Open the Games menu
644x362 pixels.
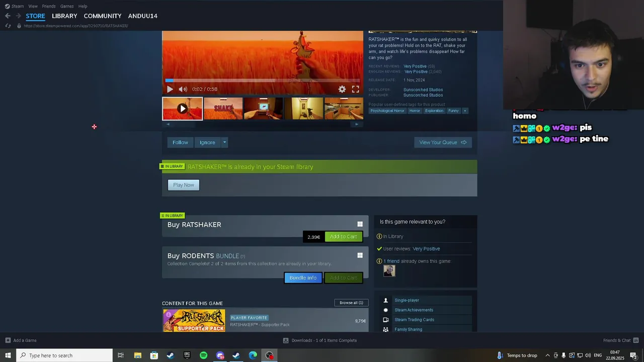point(67,6)
